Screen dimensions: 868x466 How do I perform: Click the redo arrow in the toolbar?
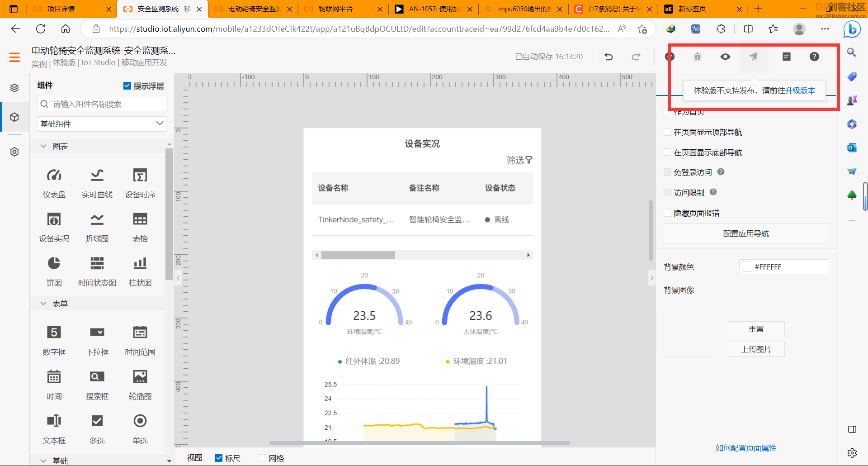coord(636,57)
